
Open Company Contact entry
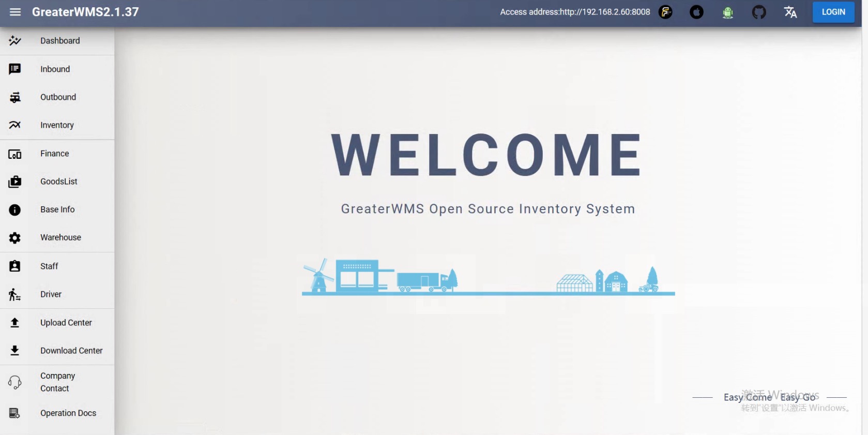(x=57, y=382)
